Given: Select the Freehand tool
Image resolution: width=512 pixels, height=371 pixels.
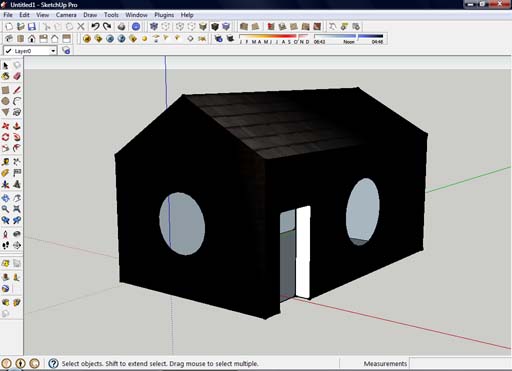Looking at the screenshot, I should [17, 112].
